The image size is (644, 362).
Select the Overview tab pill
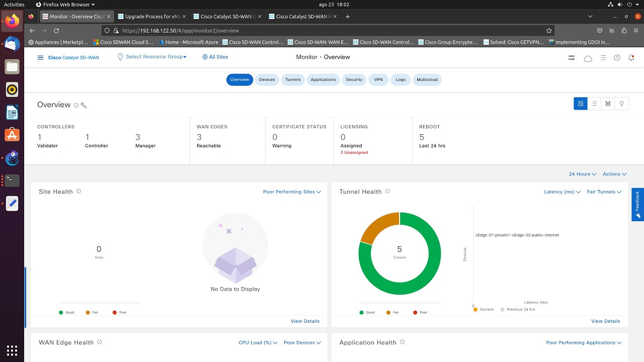click(x=239, y=79)
